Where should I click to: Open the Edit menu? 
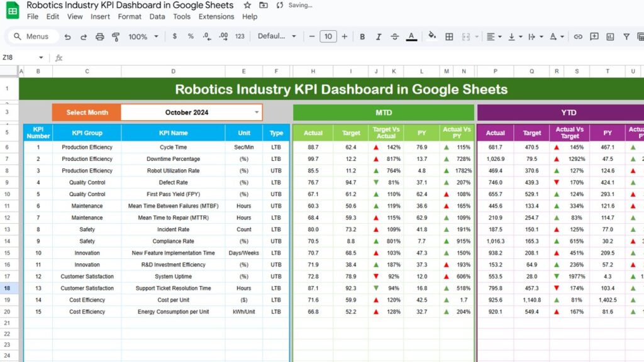(x=53, y=16)
